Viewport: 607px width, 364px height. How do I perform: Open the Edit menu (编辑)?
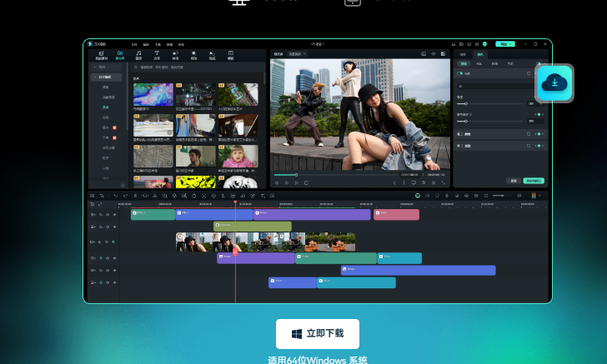146,44
